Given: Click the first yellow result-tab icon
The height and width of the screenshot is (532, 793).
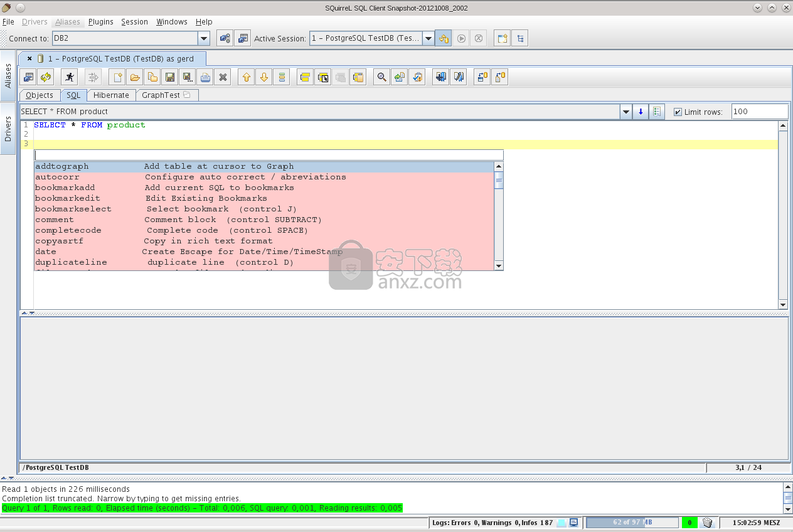Looking at the screenshot, I should [305, 77].
